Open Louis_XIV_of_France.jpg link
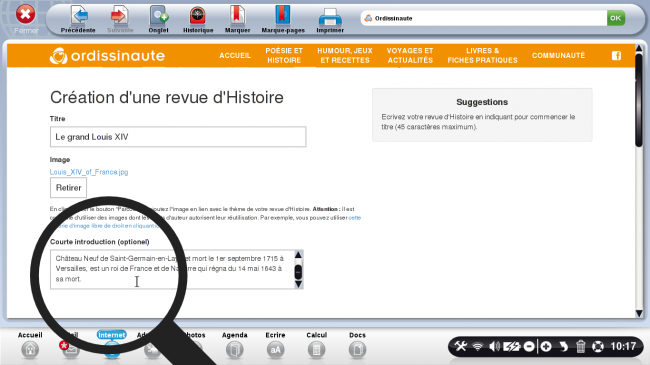This screenshot has height=365, width=650. click(x=89, y=172)
